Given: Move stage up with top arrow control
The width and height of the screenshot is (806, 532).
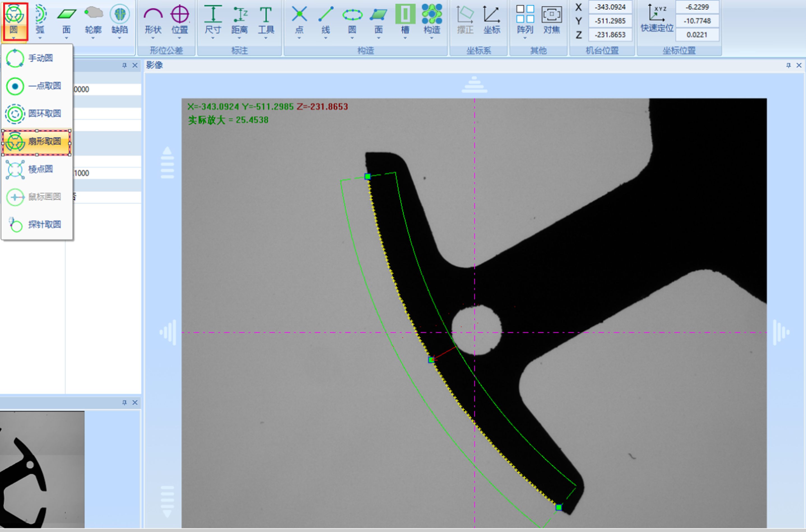Looking at the screenshot, I should pos(474,85).
